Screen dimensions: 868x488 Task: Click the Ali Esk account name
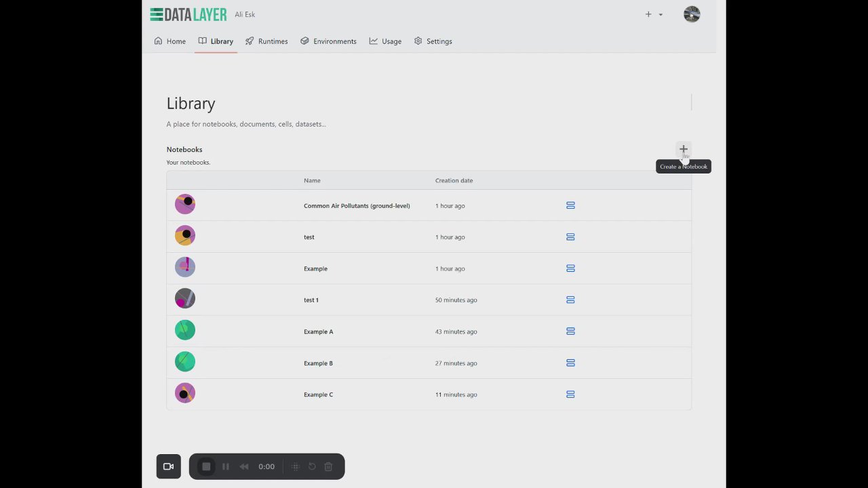(x=245, y=14)
